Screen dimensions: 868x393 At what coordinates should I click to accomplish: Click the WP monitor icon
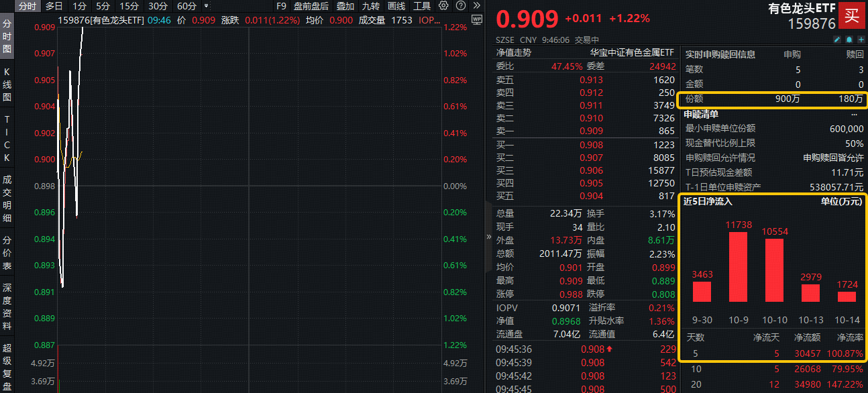[x=477, y=20]
